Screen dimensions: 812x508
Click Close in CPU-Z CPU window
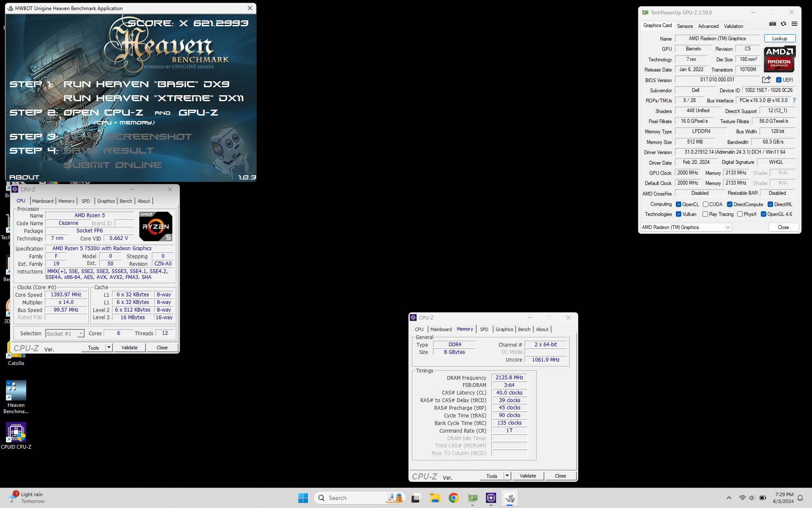pos(162,348)
